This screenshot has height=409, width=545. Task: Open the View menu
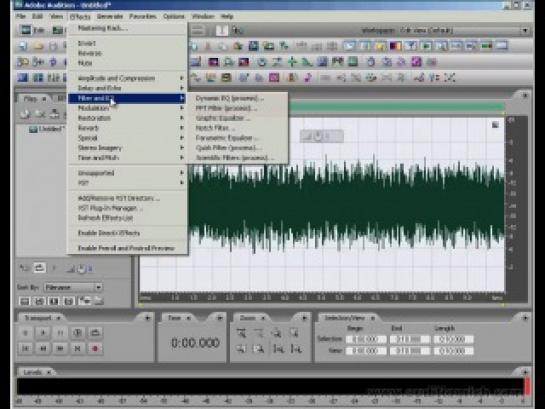pos(56,16)
